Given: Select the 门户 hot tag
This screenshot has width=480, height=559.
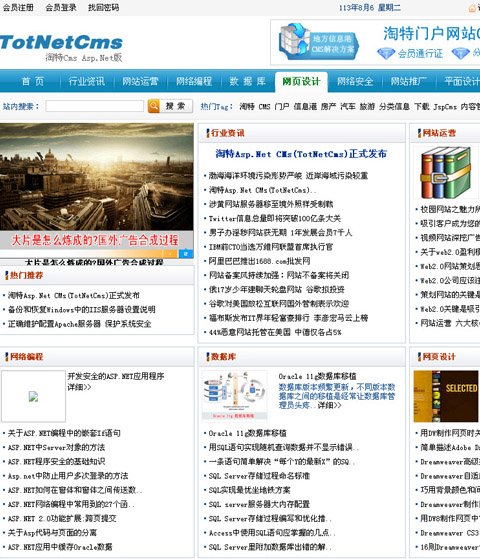Looking at the screenshot, I should 282,106.
